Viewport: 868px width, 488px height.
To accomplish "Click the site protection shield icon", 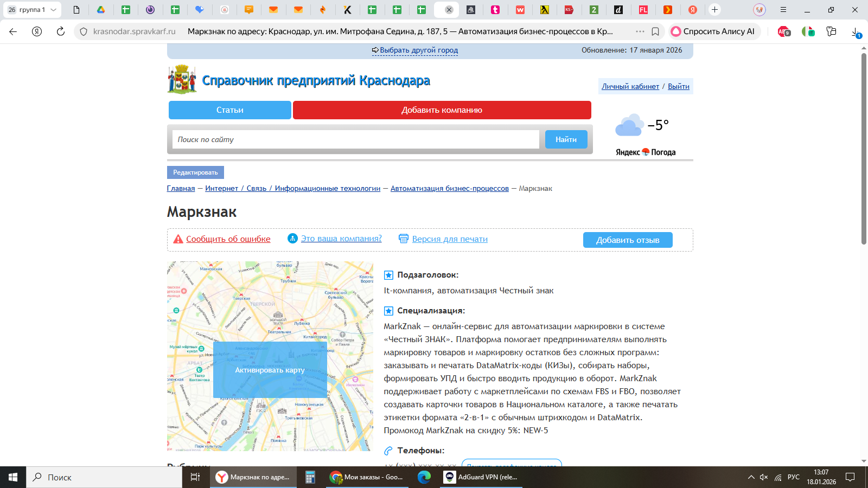I will (84, 31).
